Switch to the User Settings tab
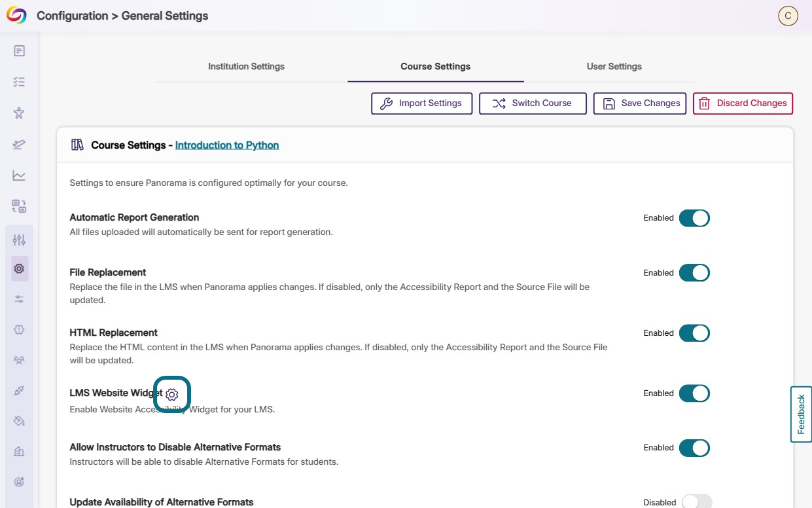The height and width of the screenshot is (508, 812). click(x=614, y=66)
